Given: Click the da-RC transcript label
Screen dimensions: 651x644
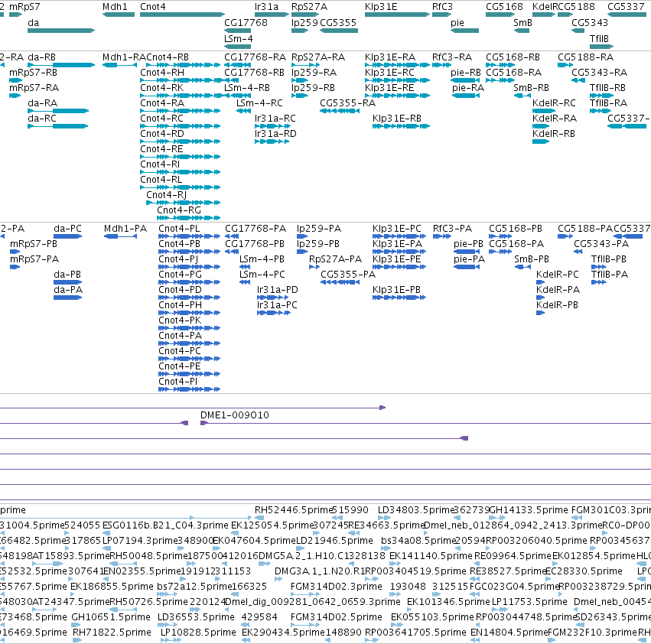Looking at the screenshot, I should click(42, 119).
